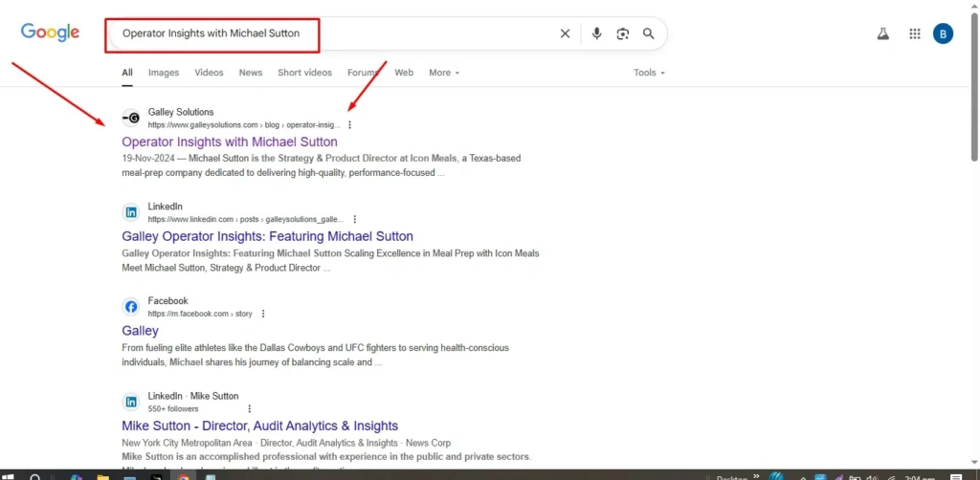Open the Windows Start button
The image size is (980, 480).
click(x=10, y=477)
